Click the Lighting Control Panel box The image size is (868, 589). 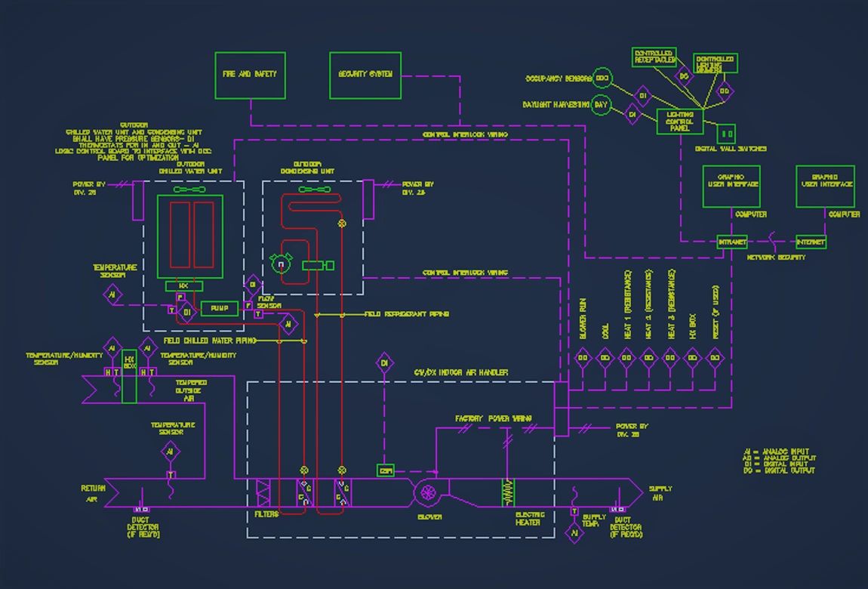pyautogui.click(x=680, y=122)
